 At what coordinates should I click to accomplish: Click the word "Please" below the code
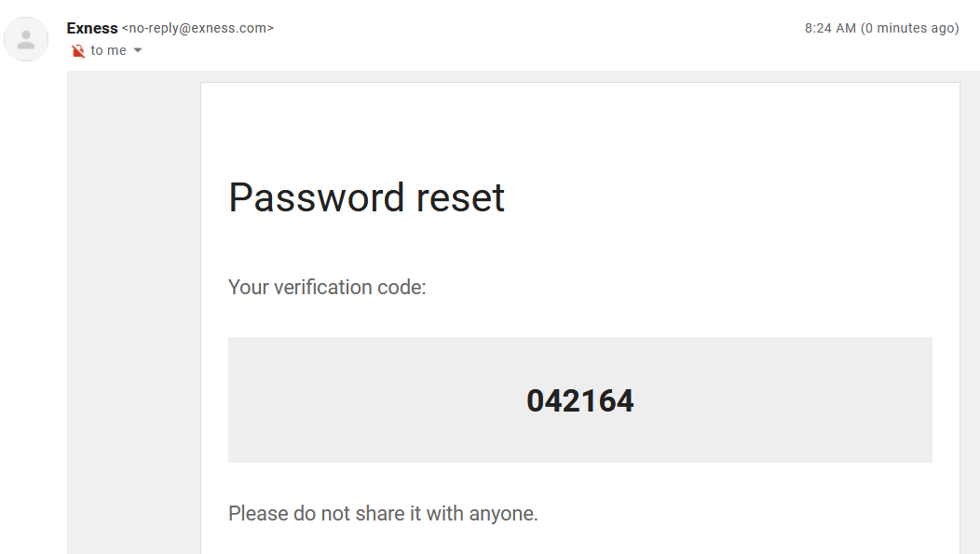click(256, 513)
